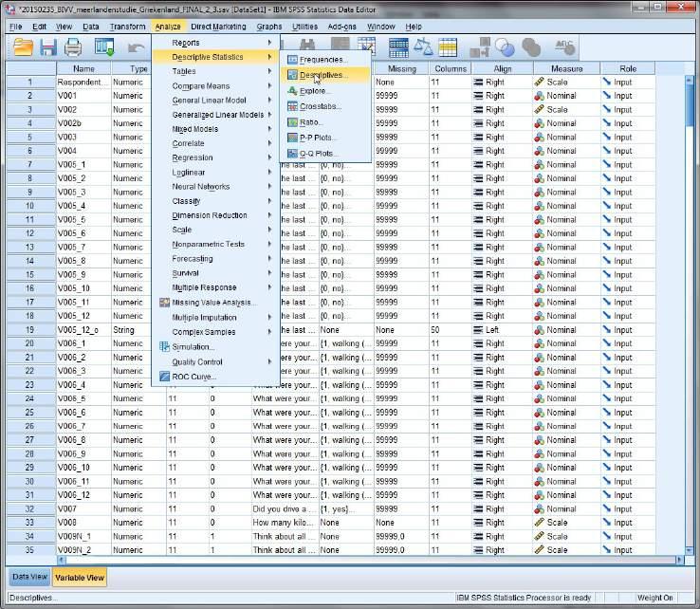
Task: Open Q-Q Plots from the submenu
Action: [x=326, y=153]
